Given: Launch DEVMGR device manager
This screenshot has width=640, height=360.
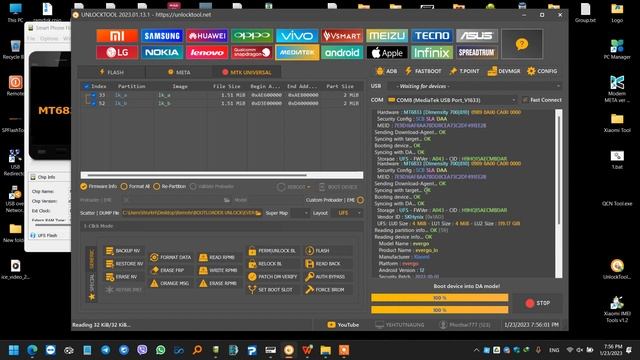Looking at the screenshot, I should pos(504,71).
